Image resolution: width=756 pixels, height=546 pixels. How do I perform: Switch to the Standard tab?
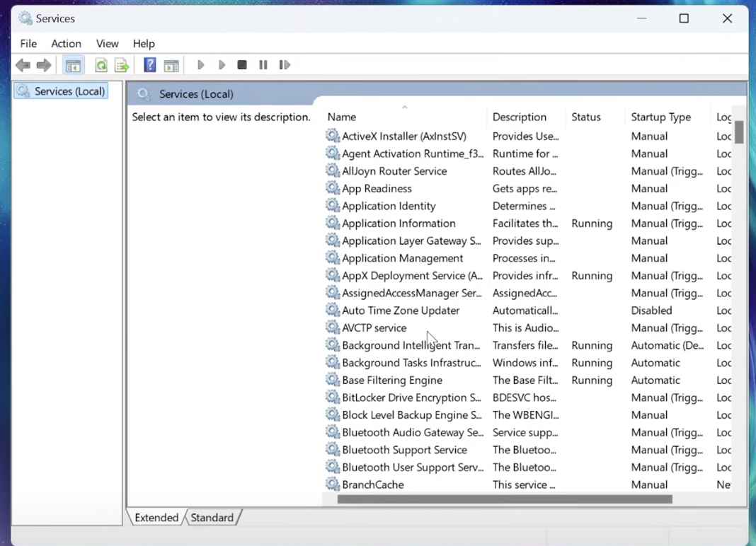click(x=212, y=518)
